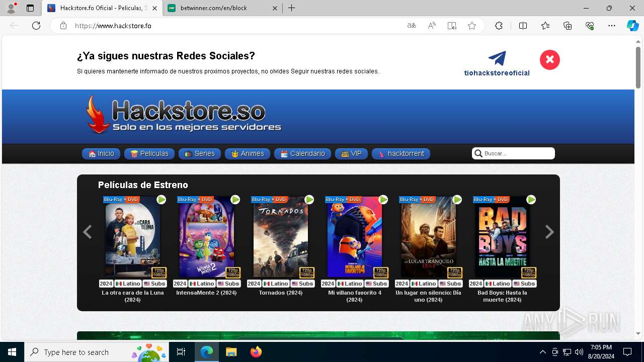Open the Calendario page
644x362 pixels.
click(x=302, y=154)
